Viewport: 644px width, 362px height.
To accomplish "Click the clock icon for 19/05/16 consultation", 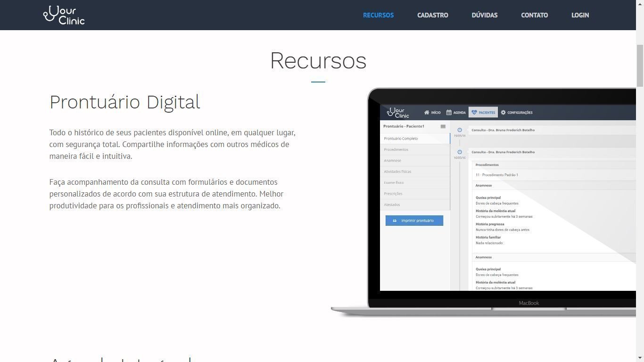I will tap(460, 130).
